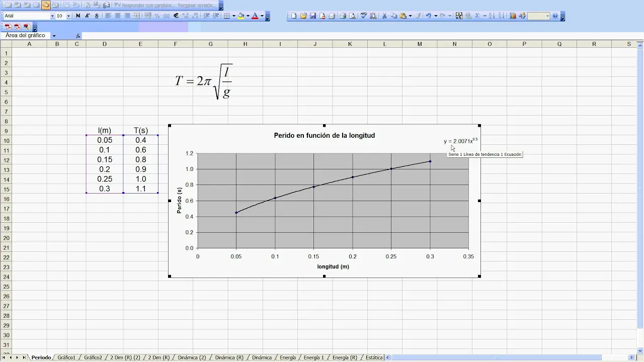This screenshot has width=644, height=362.
Task: Open the fill color paint bucket
Action: point(241,16)
